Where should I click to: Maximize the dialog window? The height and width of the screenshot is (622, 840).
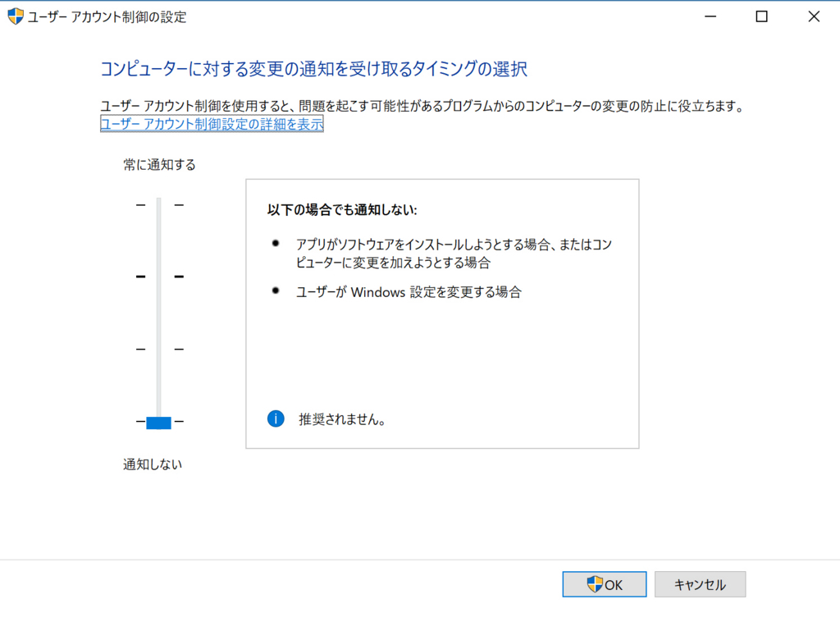[x=761, y=16]
